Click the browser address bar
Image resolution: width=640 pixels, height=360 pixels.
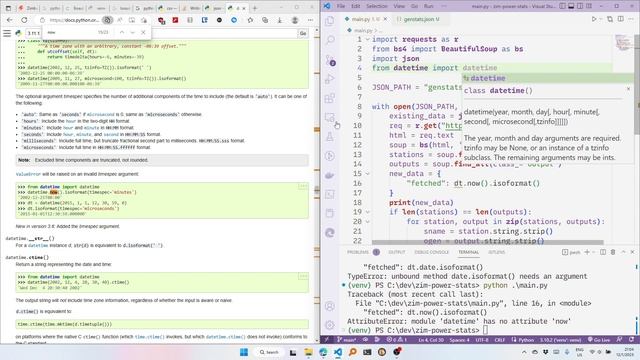pos(73,20)
